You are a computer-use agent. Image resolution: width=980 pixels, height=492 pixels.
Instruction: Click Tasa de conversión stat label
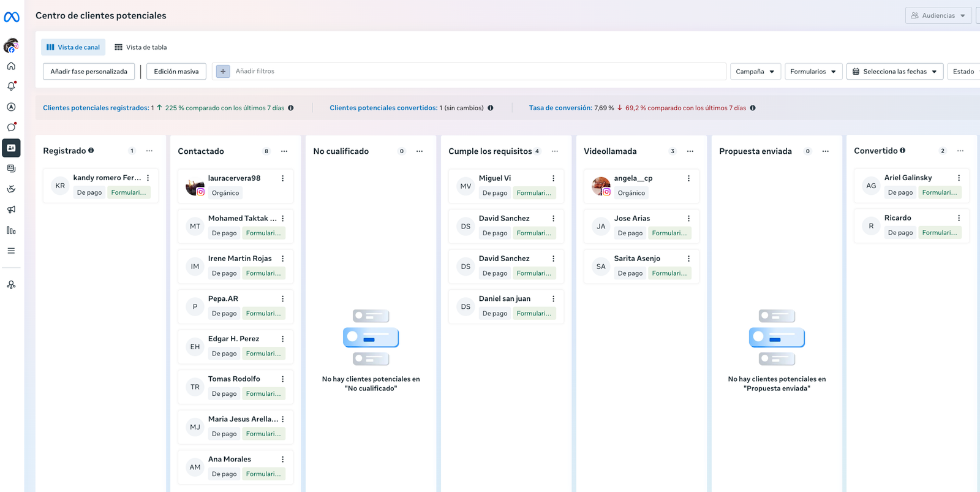[560, 108]
